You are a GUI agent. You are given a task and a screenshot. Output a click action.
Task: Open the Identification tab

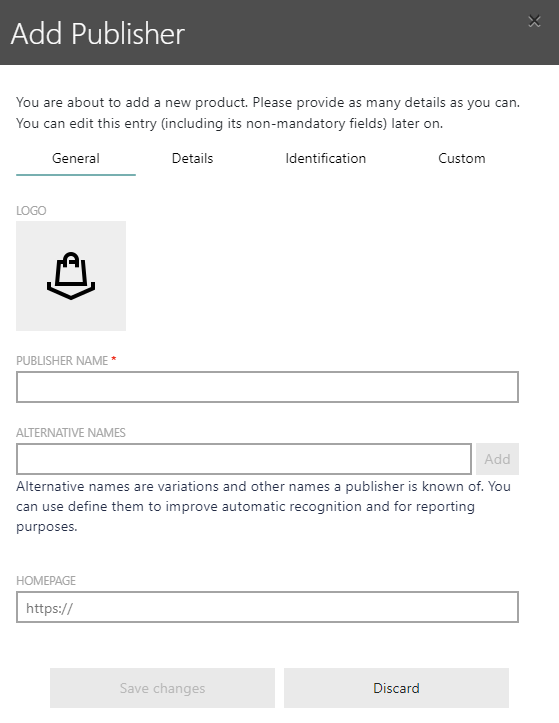[x=325, y=159]
